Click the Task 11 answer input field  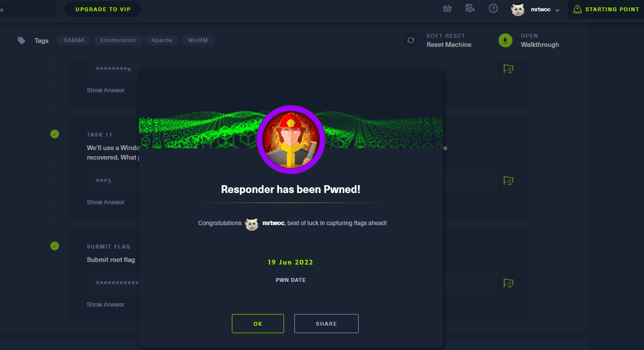113,180
